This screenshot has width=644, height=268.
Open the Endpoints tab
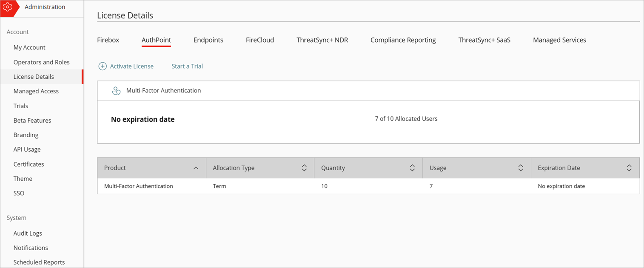(208, 40)
